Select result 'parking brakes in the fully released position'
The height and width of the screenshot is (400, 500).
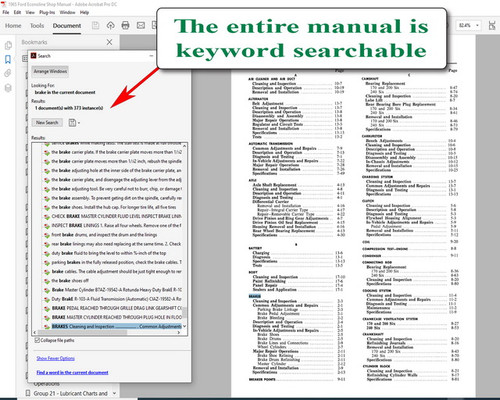(x=116, y=262)
